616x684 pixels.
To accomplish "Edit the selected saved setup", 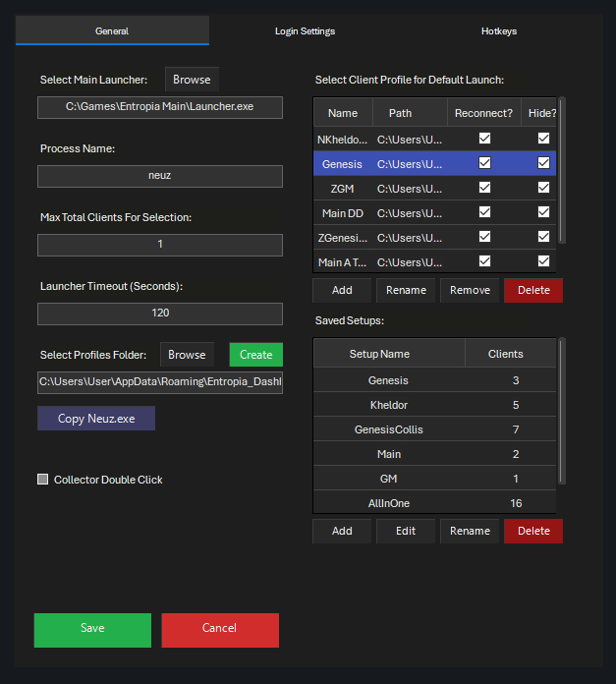I will click(x=406, y=531).
